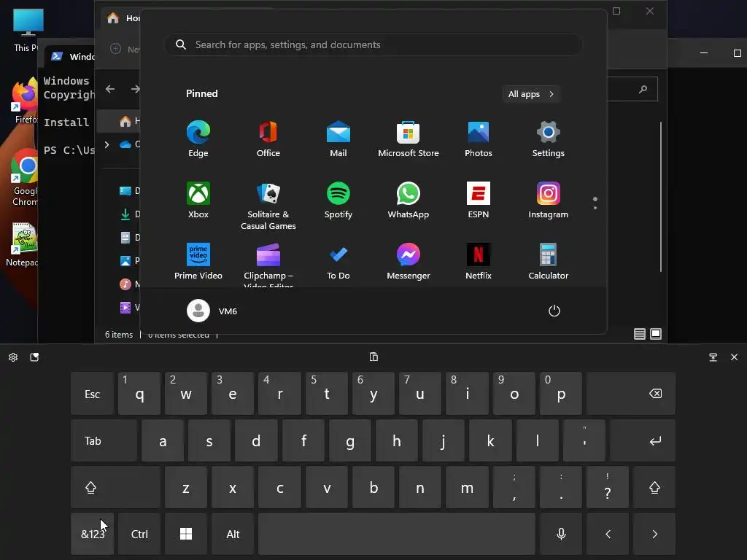Open the emoji panel on touch keyboard
This screenshot has height=560, width=747.
34,357
